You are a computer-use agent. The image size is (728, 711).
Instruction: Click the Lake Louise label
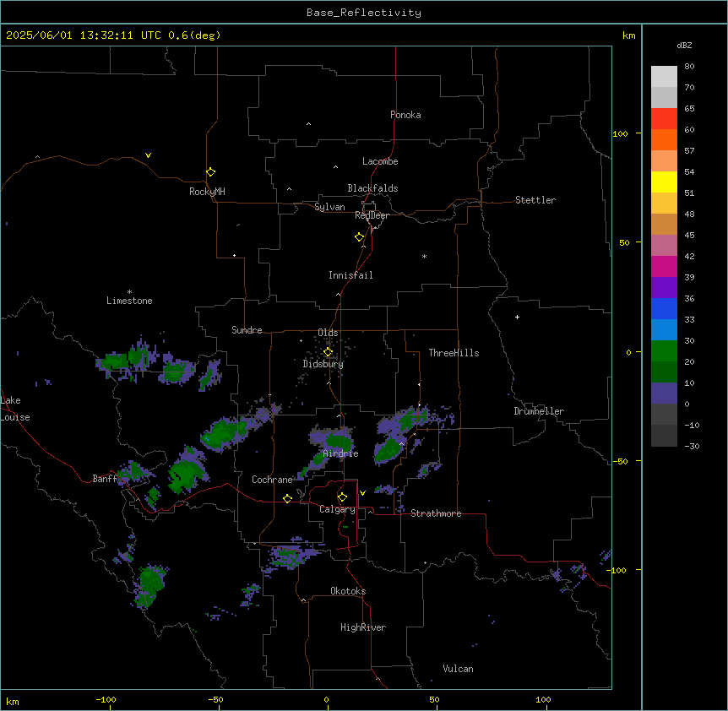[x=15, y=409]
